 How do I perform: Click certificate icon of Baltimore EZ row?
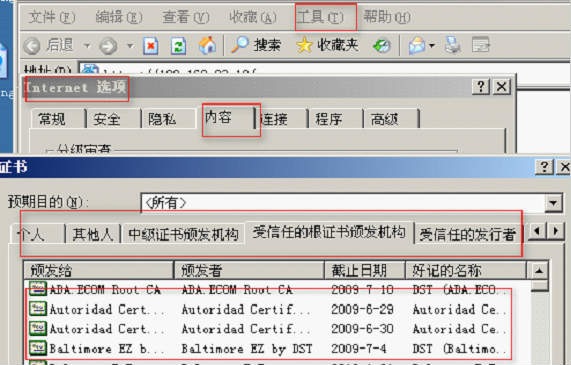38,348
